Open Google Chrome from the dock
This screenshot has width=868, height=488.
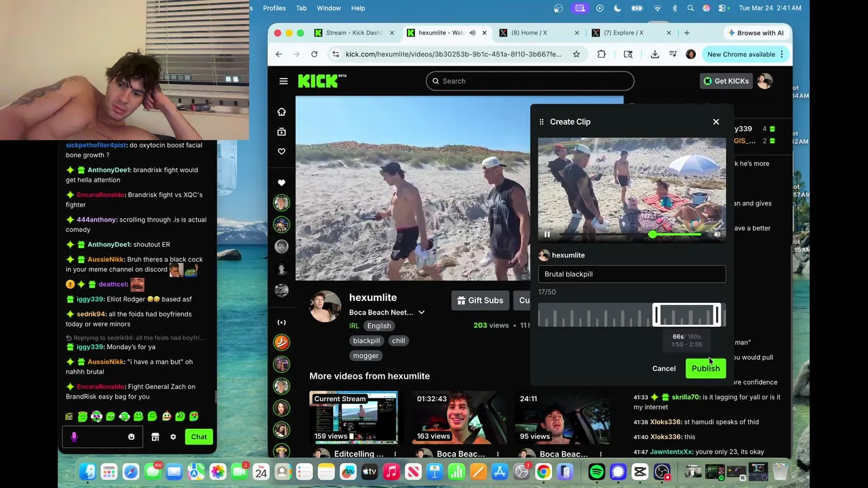coord(543,471)
